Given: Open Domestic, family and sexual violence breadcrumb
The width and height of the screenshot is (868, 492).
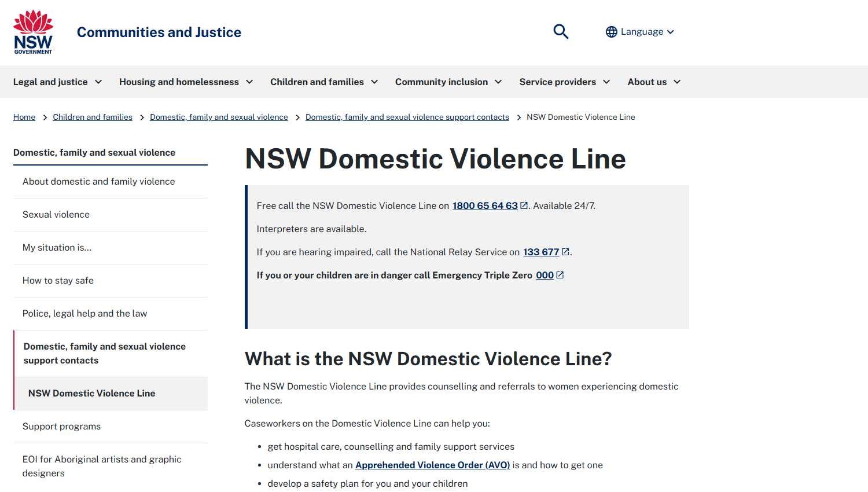Looking at the screenshot, I should pyautogui.click(x=219, y=117).
